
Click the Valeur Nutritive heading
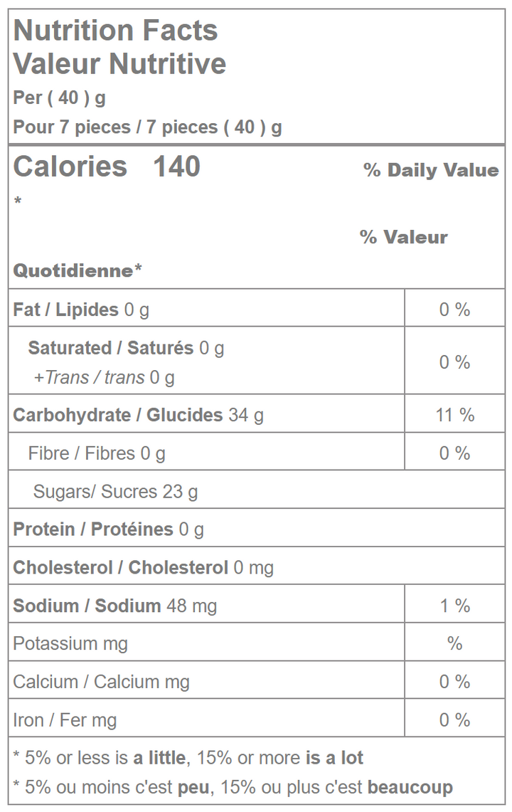click(119, 64)
